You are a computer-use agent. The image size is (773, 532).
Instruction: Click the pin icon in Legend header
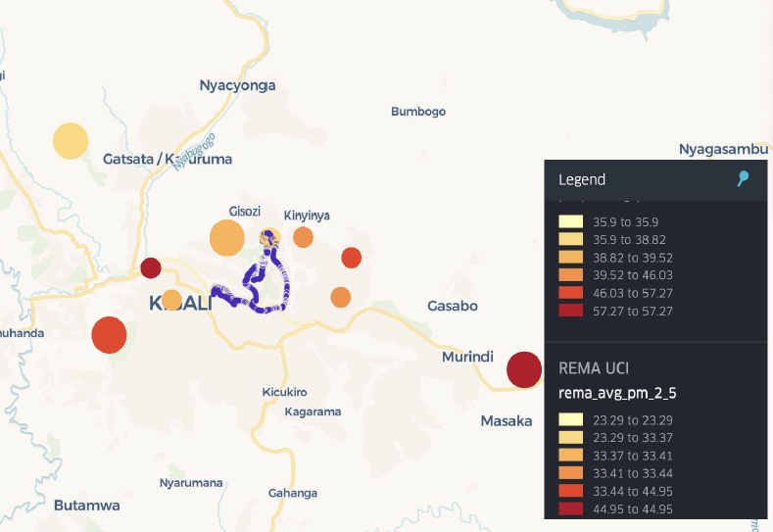[744, 178]
